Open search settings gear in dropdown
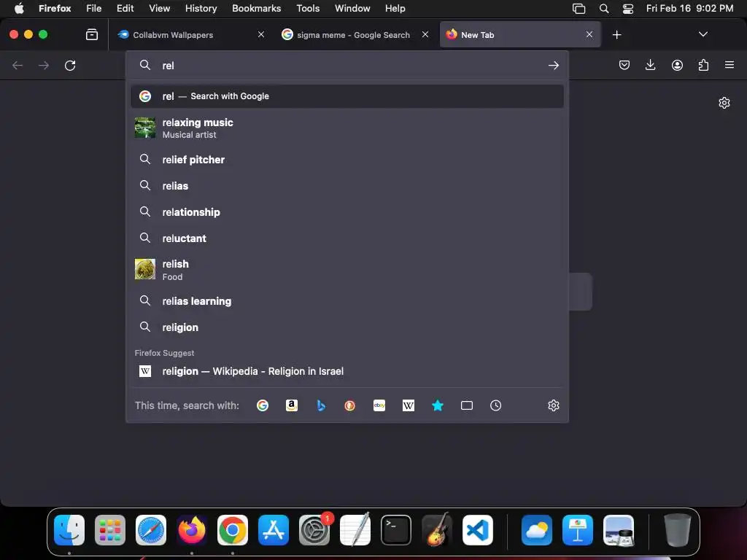This screenshot has width=747, height=560. point(553,405)
